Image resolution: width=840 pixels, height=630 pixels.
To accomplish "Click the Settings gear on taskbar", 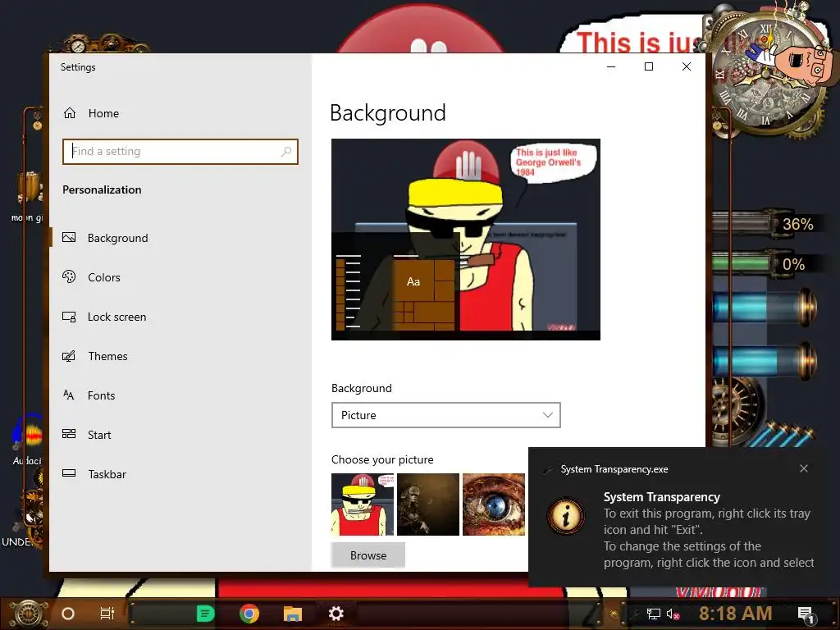I will pos(336,614).
